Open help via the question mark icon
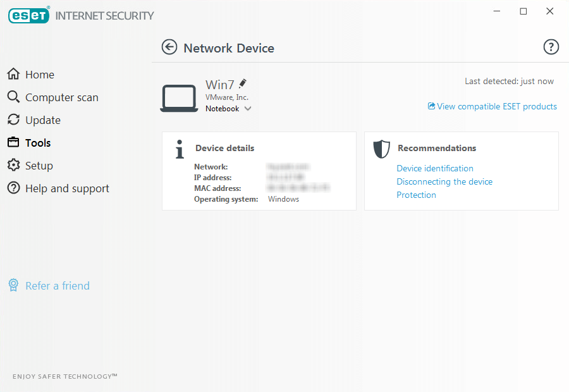This screenshot has height=392, width=569. [551, 47]
